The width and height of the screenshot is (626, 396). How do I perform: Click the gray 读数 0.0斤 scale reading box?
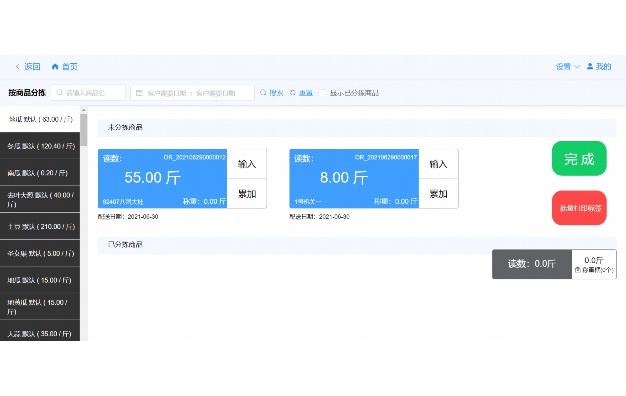click(532, 264)
